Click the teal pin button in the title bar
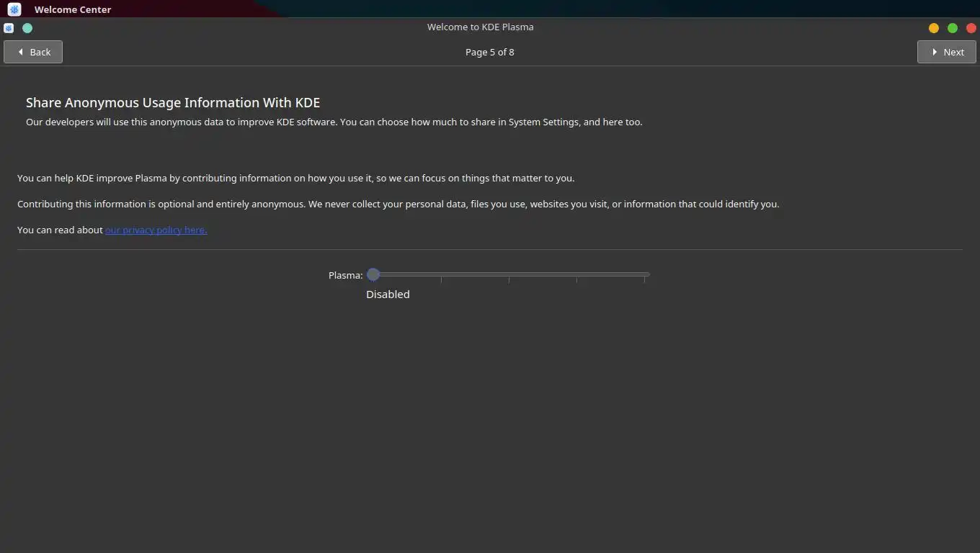 (x=27, y=28)
